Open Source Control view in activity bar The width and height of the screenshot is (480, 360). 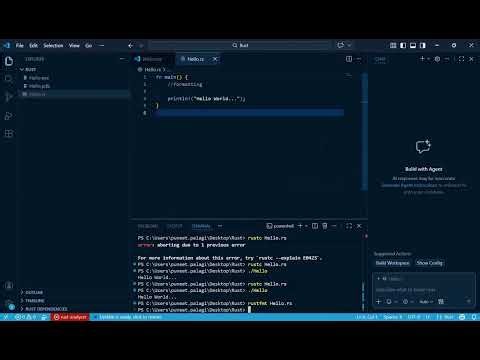click(9, 97)
